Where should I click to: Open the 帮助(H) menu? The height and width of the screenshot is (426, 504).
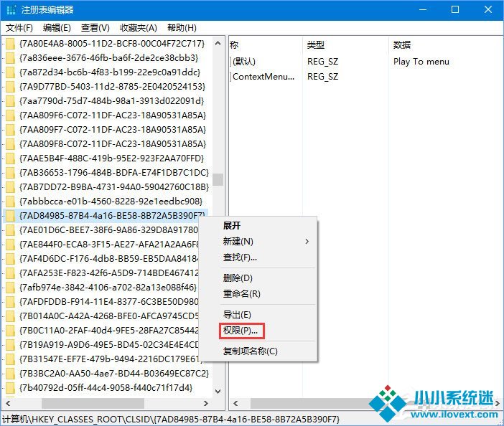tap(182, 28)
